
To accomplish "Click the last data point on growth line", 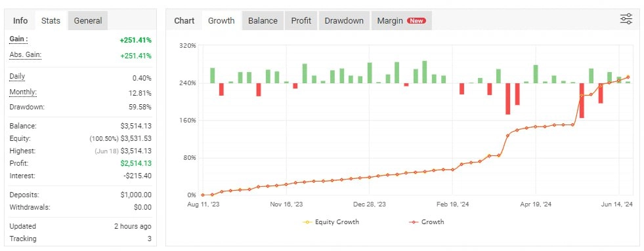I will click(628, 77).
